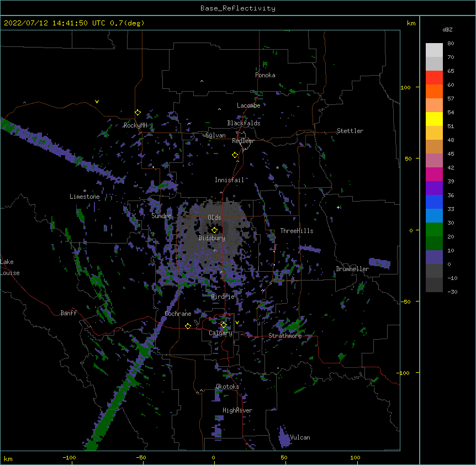Click the -50 tick on vertical axis
The height and width of the screenshot is (465, 476).
coord(405,302)
